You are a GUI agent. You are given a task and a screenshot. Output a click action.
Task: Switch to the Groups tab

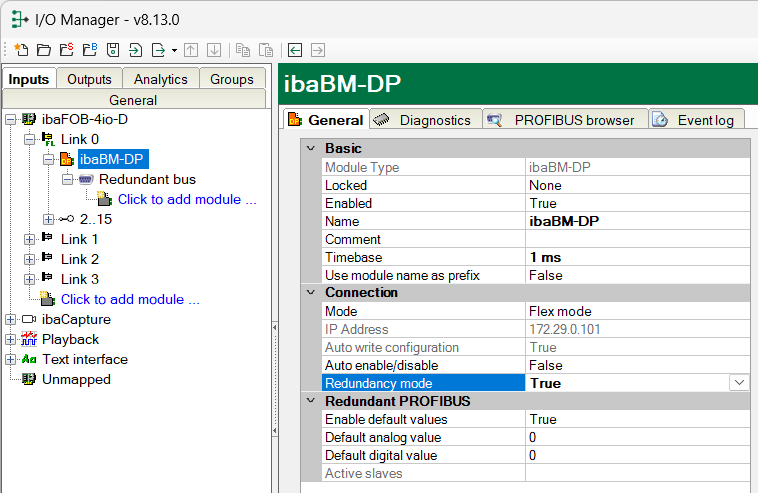[x=232, y=79]
